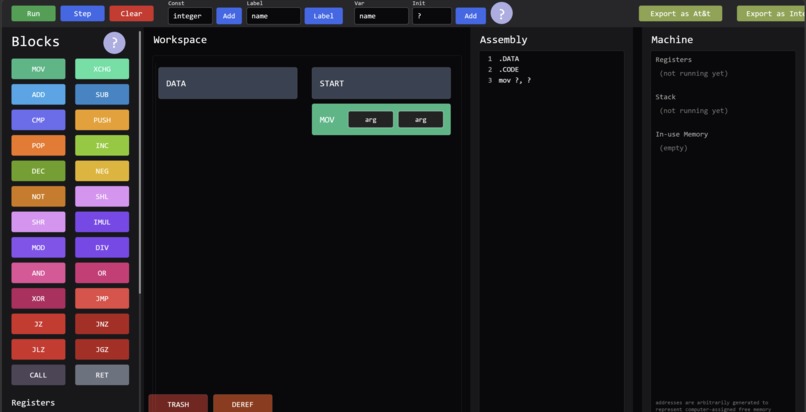Click the .CODE line in Assembly
The image size is (806, 412).
[x=509, y=69]
